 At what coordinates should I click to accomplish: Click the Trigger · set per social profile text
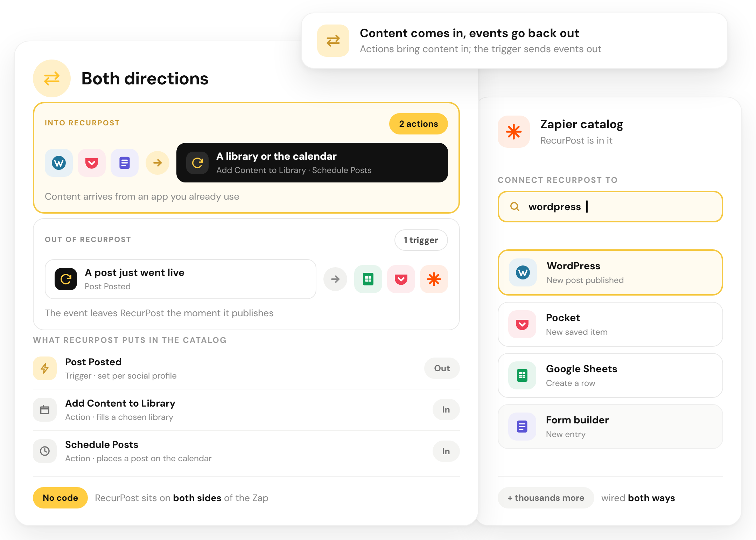tap(121, 376)
